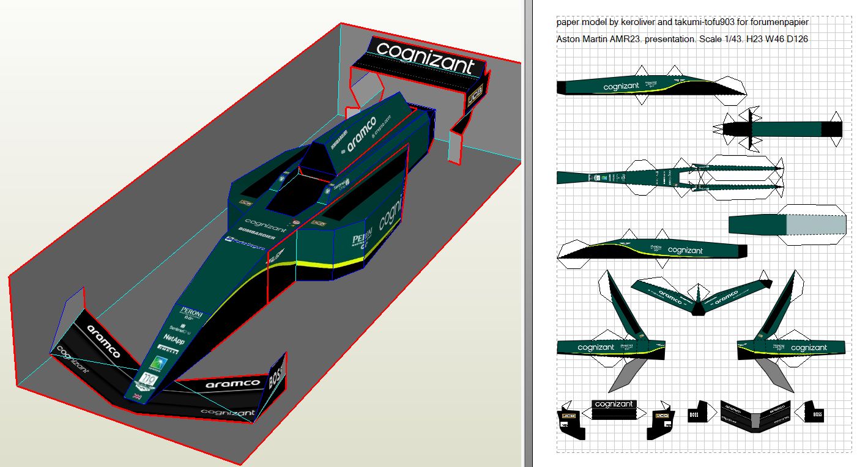
Task: Click the large aramco text on 3D engine cover
Action: (x=361, y=135)
